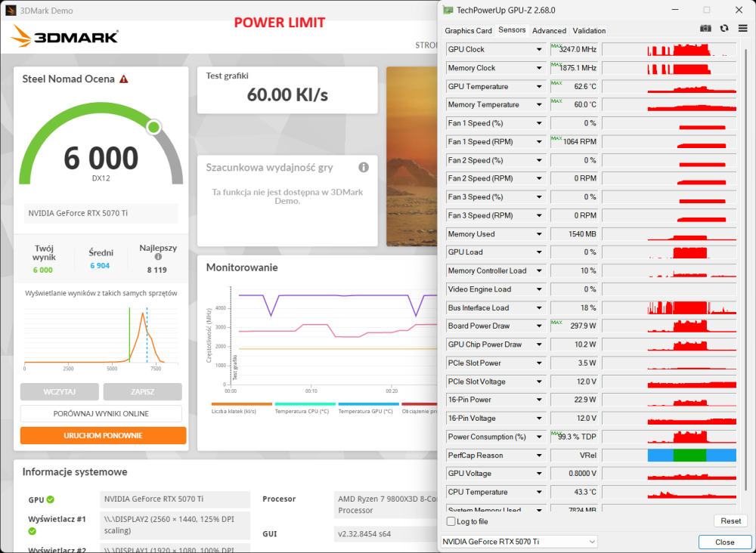Viewport: 756px width, 553px height.
Task: Click the URUCHOM PONOWNIE button
Action: [103, 435]
